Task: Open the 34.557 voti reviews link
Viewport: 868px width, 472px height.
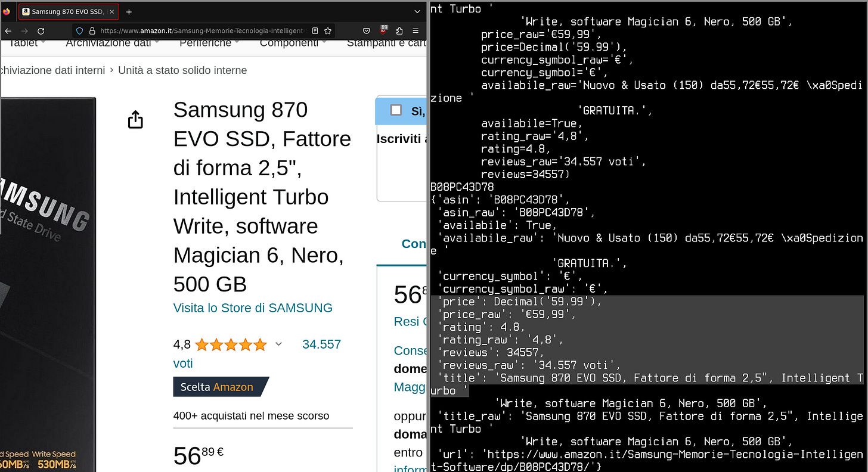Action: (x=321, y=344)
